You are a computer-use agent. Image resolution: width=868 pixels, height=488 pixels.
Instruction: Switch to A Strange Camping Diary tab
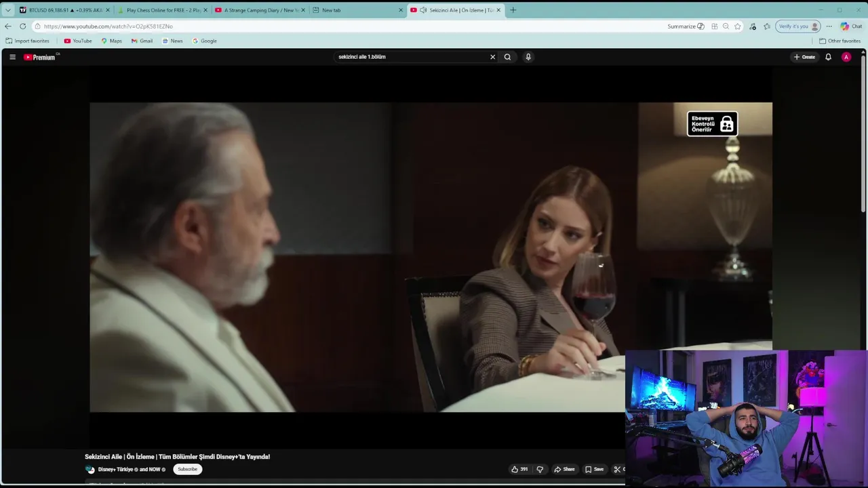[259, 10]
